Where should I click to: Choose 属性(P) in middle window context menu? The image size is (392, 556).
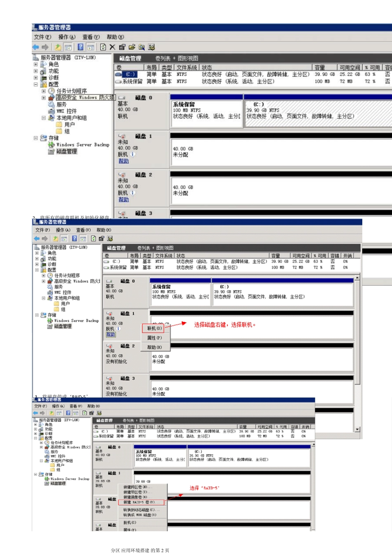154,338
